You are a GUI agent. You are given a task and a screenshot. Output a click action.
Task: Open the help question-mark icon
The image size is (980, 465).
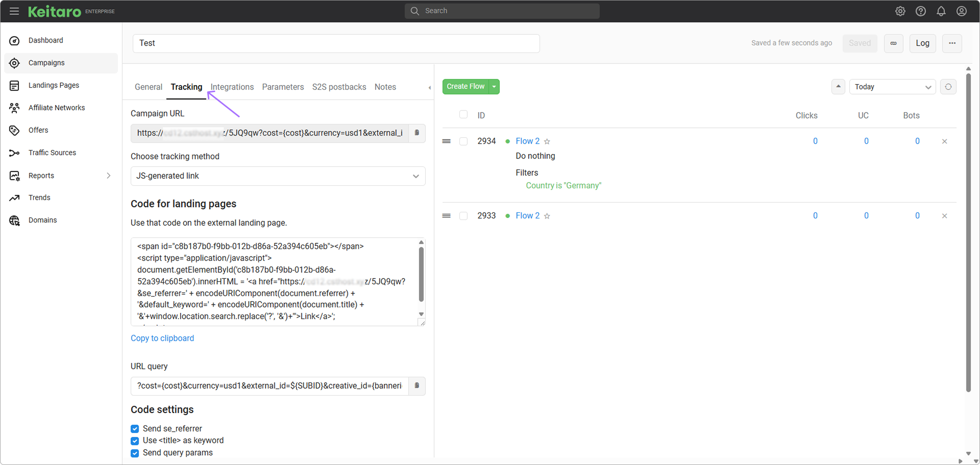click(x=921, y=11)
